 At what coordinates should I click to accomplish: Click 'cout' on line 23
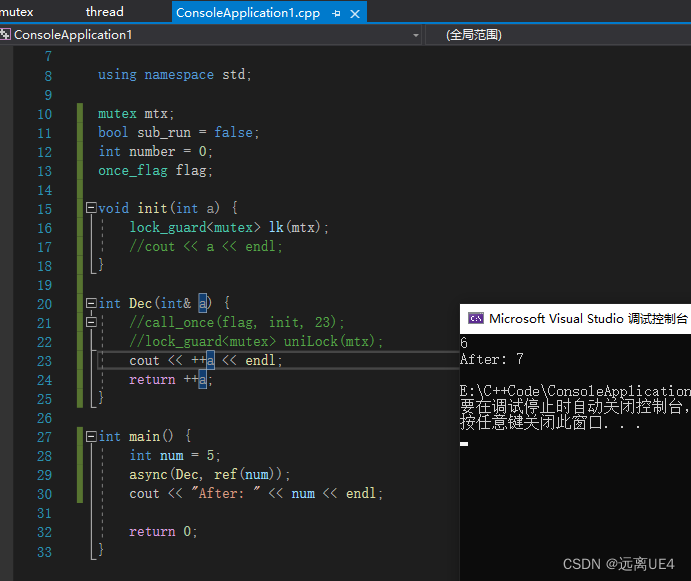tap(144, 361)
